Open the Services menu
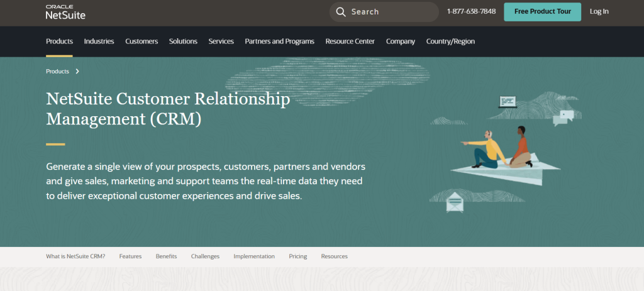The height and width of the screenshot is (291, 644). [x=221, y=41]
